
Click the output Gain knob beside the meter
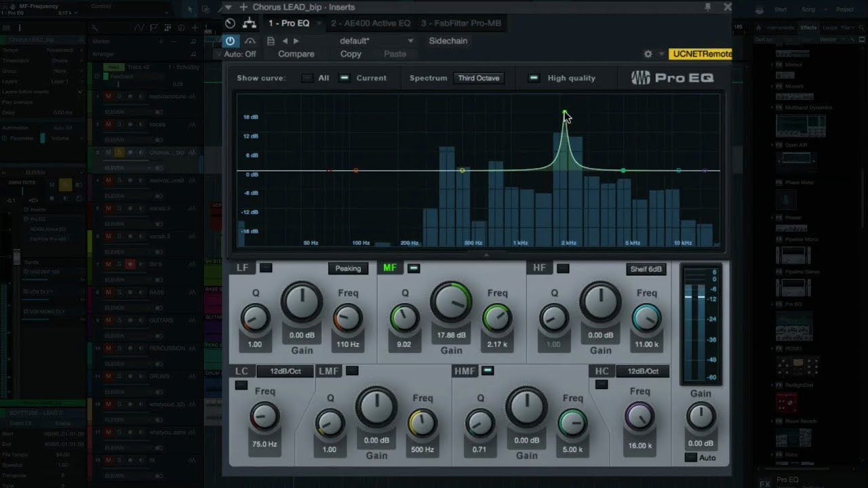point(701,417)
